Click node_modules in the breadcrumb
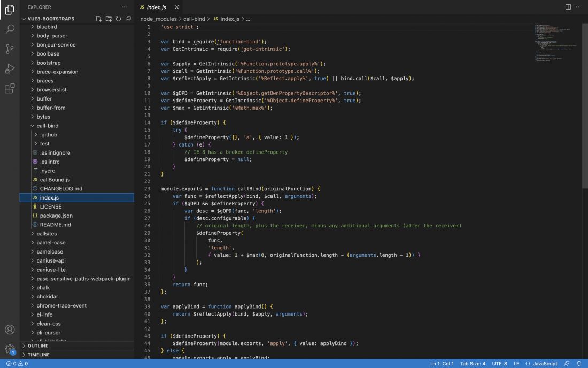This screenshot has width=588, height=368. coord(158,19)
